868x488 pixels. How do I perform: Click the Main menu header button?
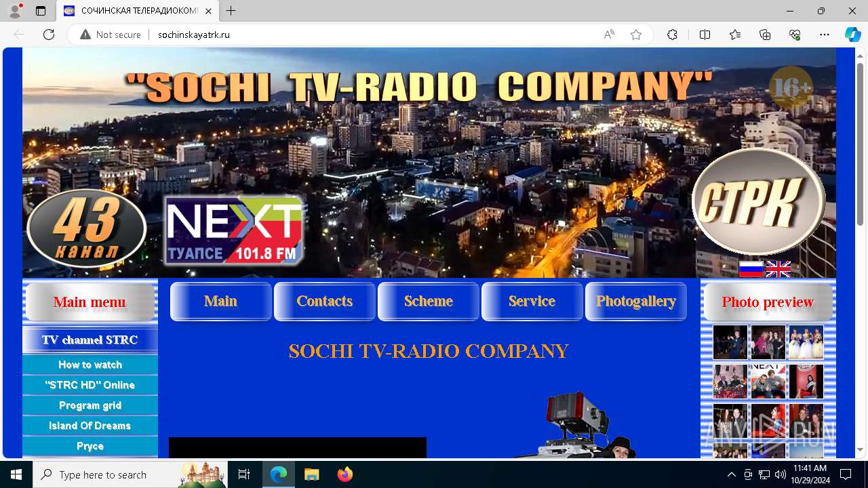point(90,302)
